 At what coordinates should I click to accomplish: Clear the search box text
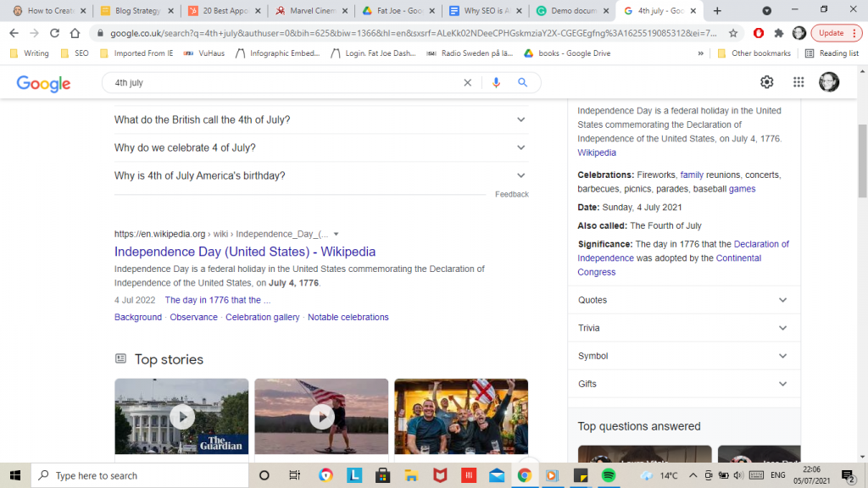pyautogui.click(x=468, y=82)
